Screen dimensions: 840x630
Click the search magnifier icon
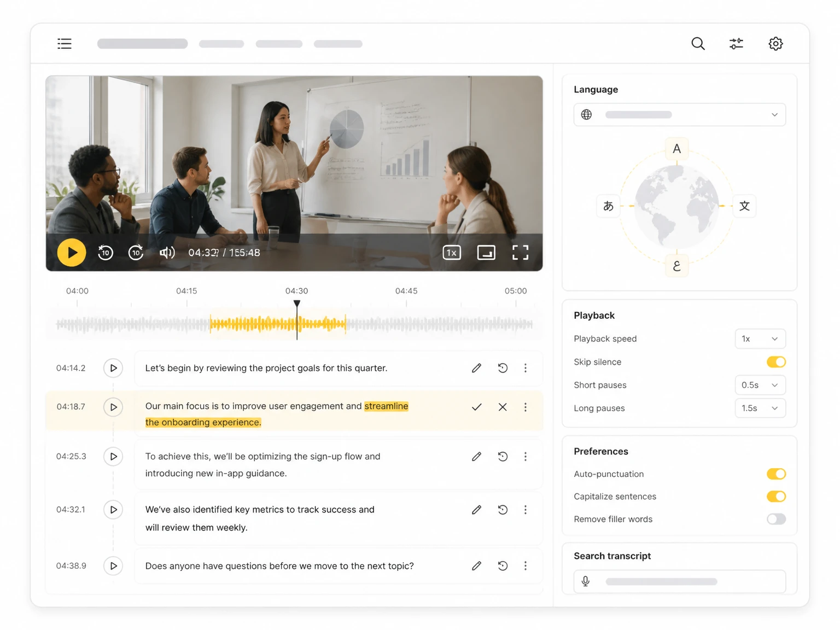click(698, 44)
